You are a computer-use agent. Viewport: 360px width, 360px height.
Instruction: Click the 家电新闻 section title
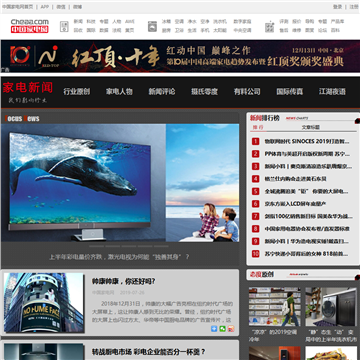(28, 88)
